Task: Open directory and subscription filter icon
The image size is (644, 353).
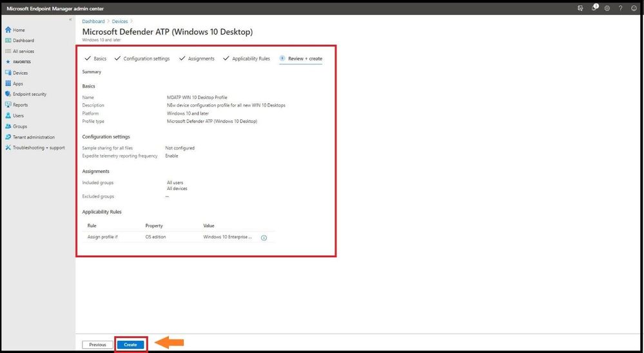Action: pyautogui.click(x=580, y=8)
